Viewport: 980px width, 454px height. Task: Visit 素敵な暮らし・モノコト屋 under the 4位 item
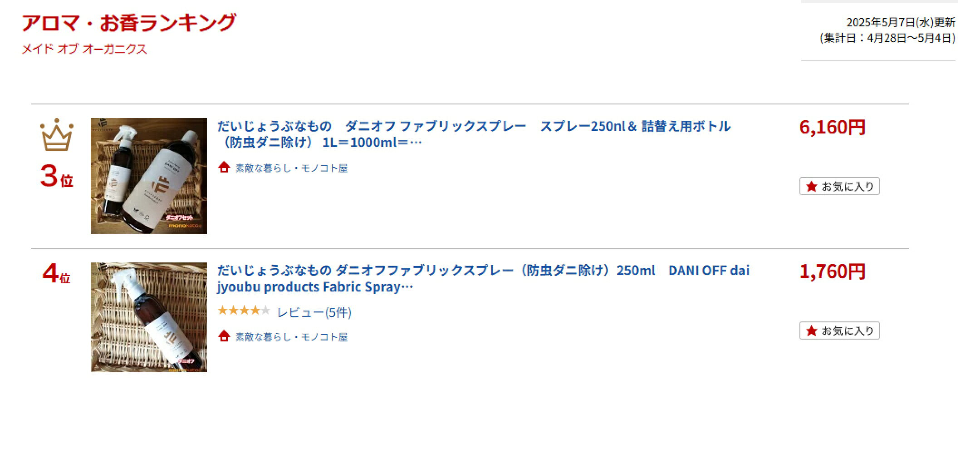291,337
